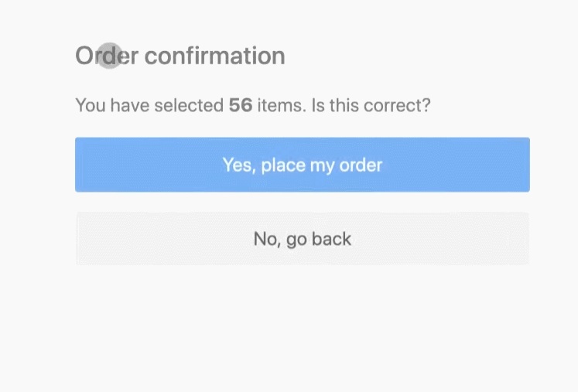
Task: Click the 'No, go back' button
Action: click(302, 239)
